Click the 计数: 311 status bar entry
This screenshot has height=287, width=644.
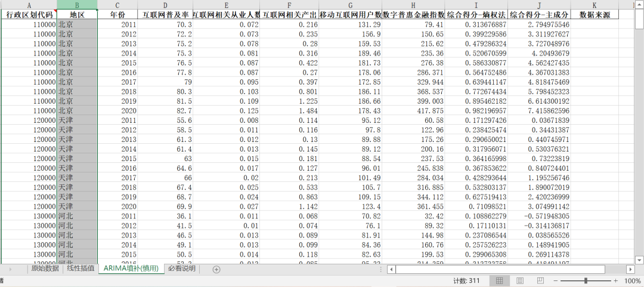point(466,281)
